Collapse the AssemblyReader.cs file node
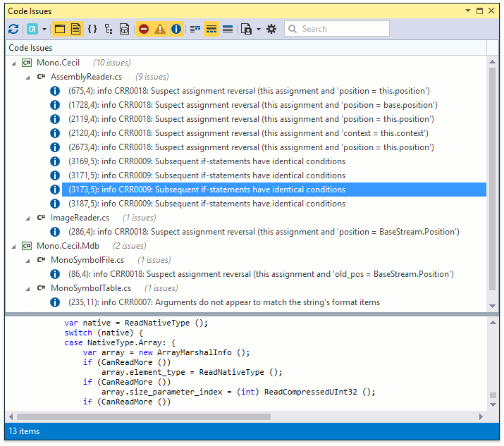Screen dimensions: 504x446 pos(27,77)
